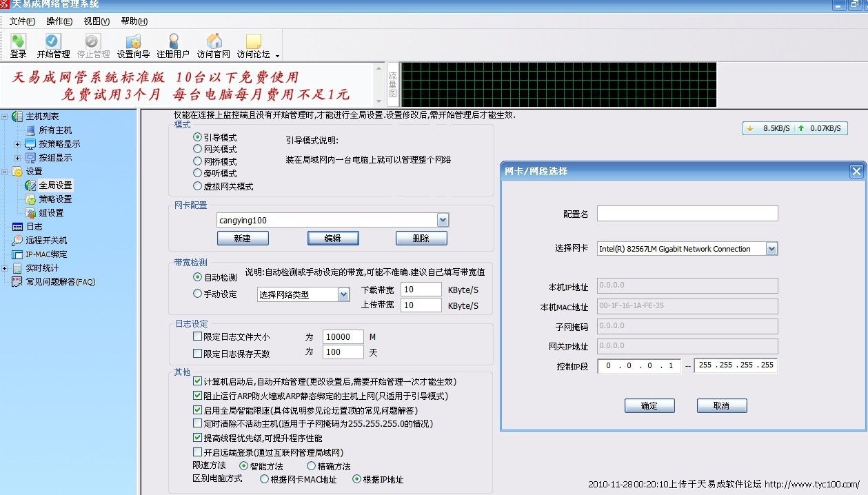
Task: Open the 帮助(H) menu
Action: click(134, 21)
